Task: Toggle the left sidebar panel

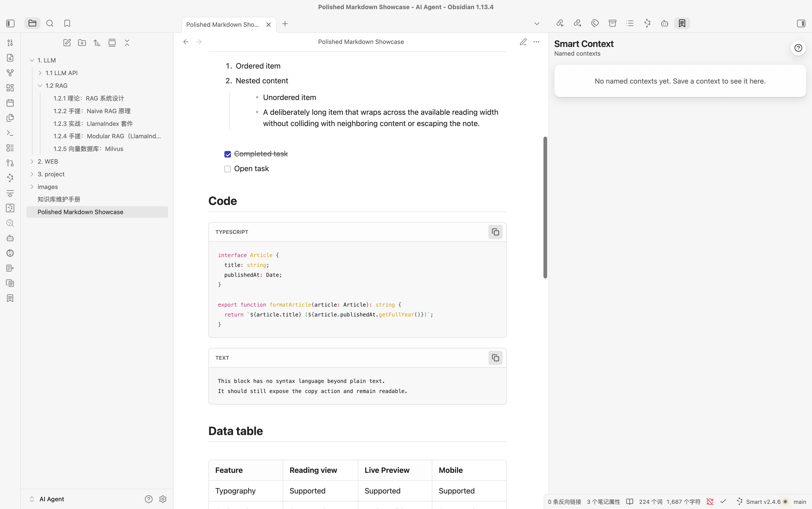Action: 10,23
